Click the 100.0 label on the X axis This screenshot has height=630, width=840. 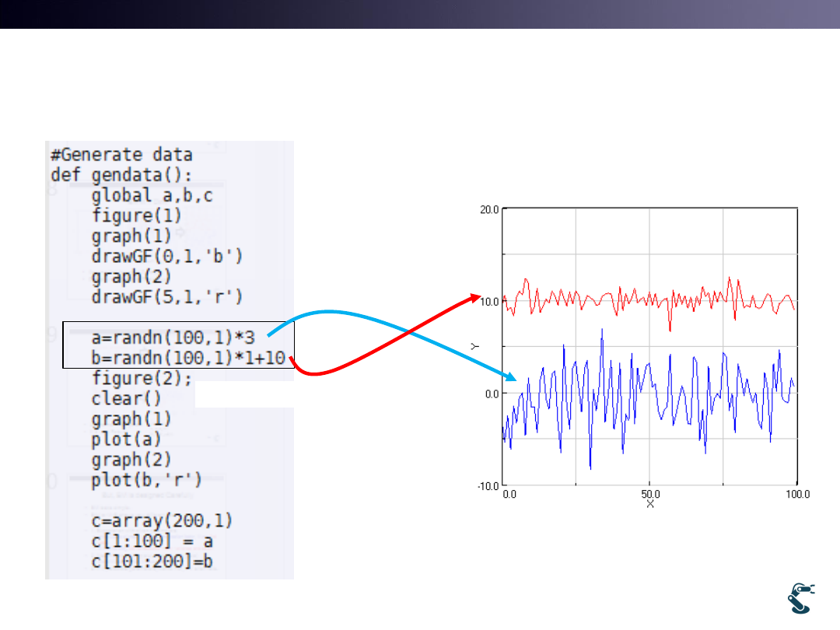(795, 494)
